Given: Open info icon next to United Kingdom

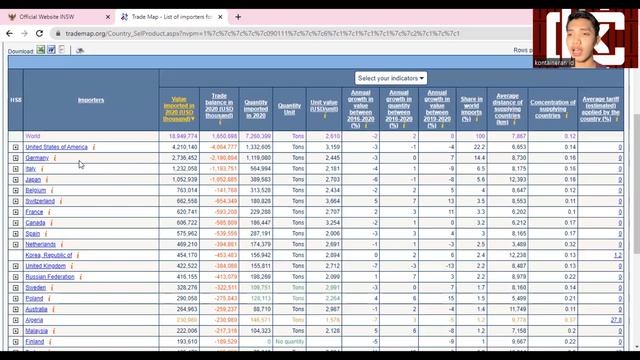Looking at the screenshot, I should click(x=72, y=266).
